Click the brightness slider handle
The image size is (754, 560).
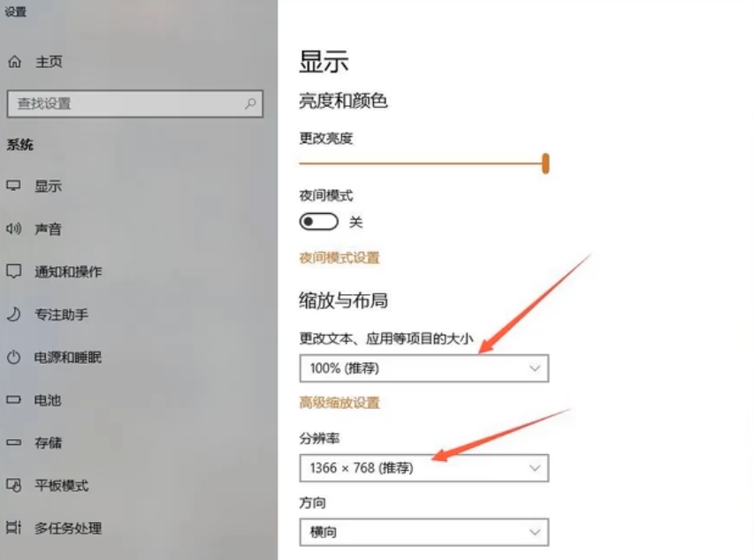point(545,163)
